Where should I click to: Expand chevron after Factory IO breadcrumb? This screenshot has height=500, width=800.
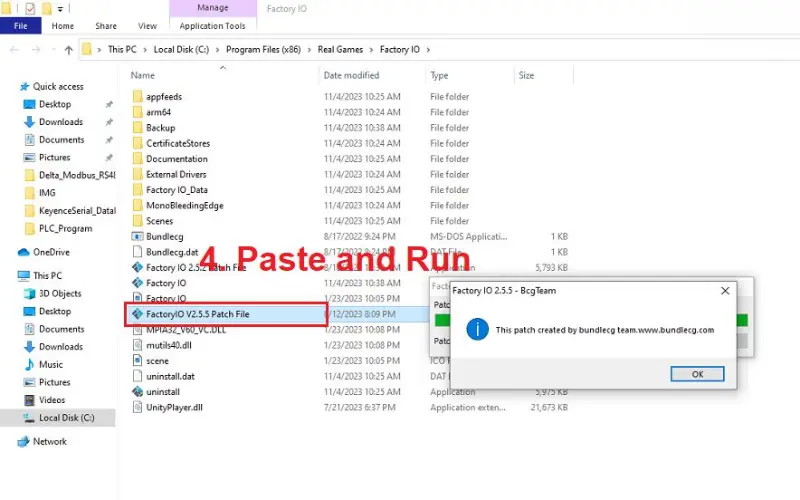(x=428, y=49)
